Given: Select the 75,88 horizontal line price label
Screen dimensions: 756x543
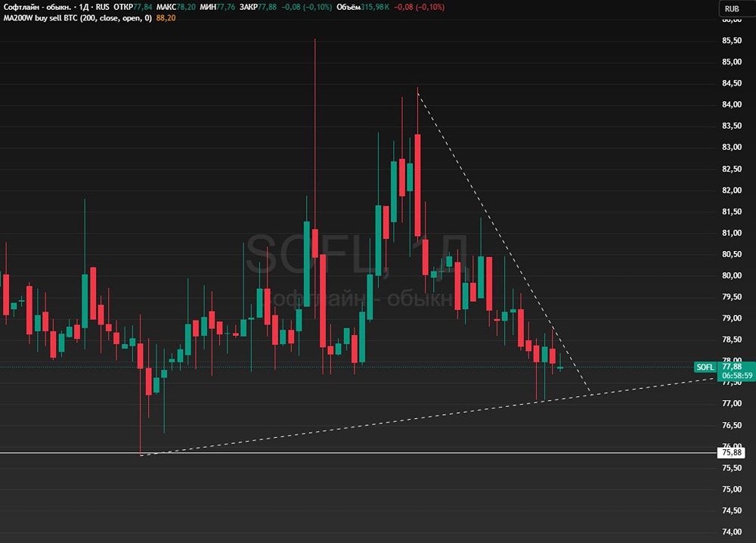Looking at the screenshot, I should click(x=732, y=452).
